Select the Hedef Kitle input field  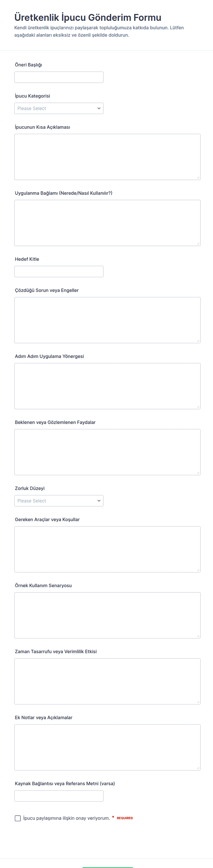pos(59,272)
